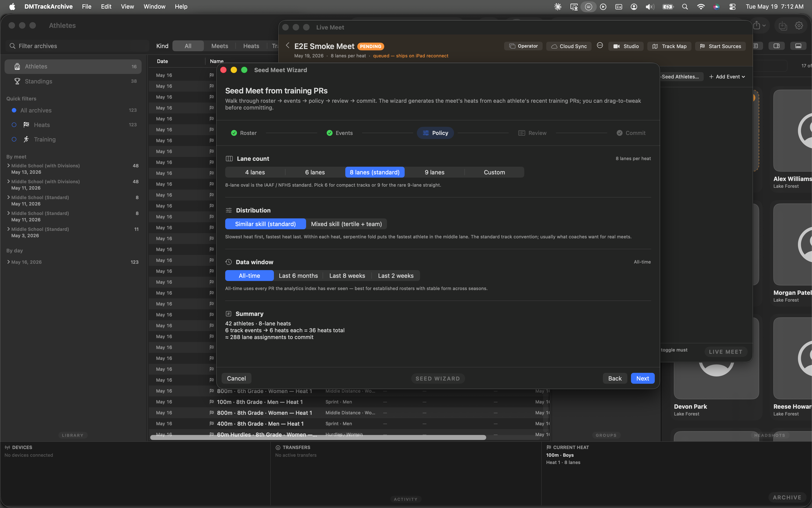The height and width of the screenshot is (508, 812).
Task: Go to the Review wizard step
Action: [x=532, y=133]
